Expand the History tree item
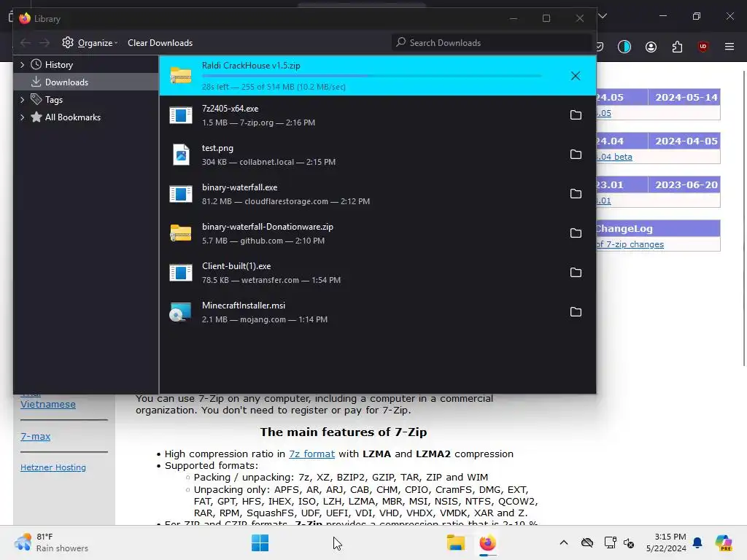Image resolution: width=747 pixels, height=560 pixels. click(x=23, y=65)
